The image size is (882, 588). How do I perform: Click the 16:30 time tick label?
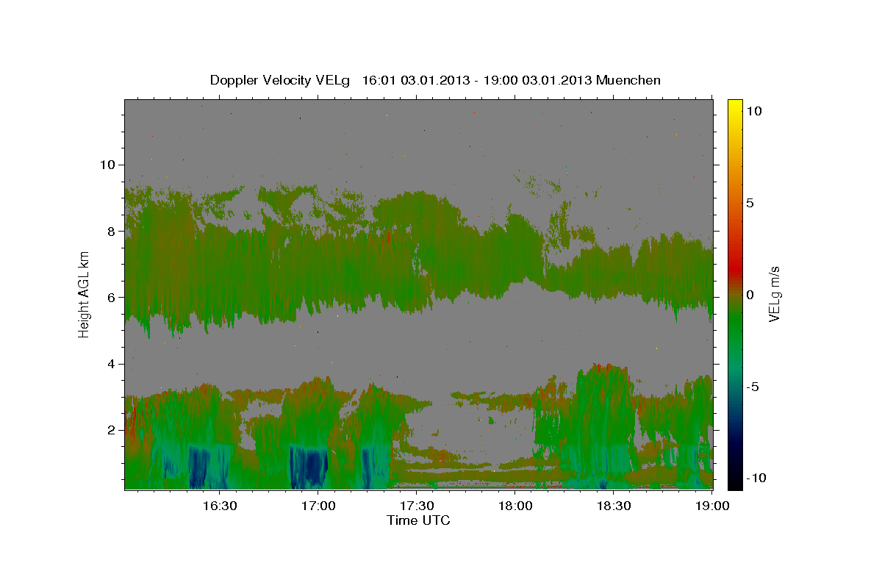[219, 506]
